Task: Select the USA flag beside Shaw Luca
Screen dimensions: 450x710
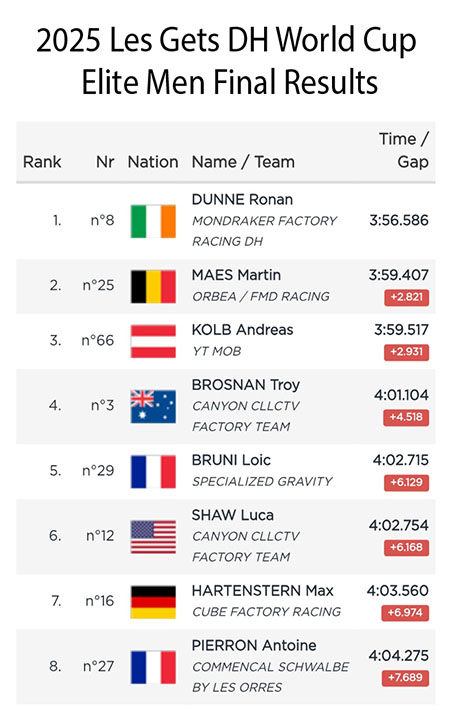Action: tap(153, 537)
